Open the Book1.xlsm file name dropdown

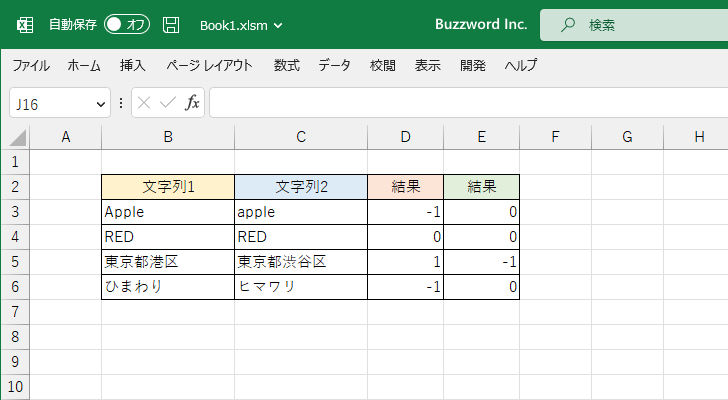tap(241, 26)
